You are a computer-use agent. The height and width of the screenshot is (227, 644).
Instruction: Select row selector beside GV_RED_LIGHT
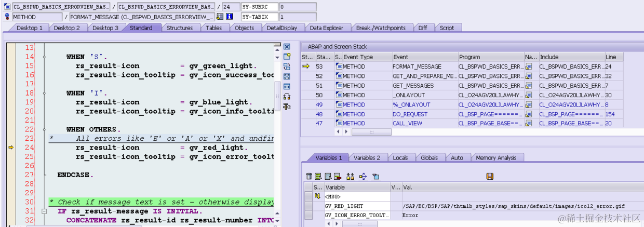click(308, 206)
